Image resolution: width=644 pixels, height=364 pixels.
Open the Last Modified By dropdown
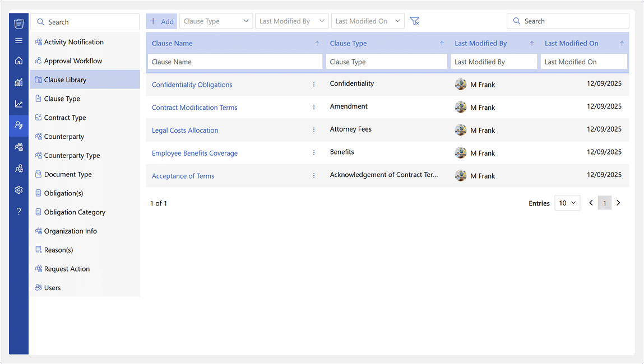291,21
